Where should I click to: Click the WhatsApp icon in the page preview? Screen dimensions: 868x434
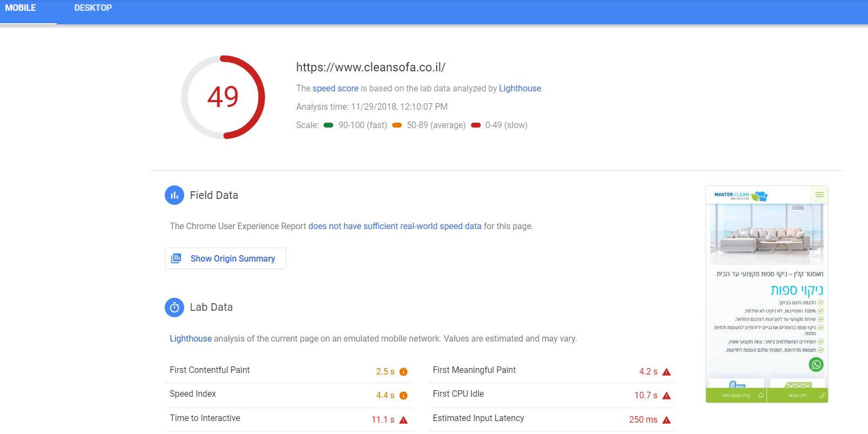816,365
